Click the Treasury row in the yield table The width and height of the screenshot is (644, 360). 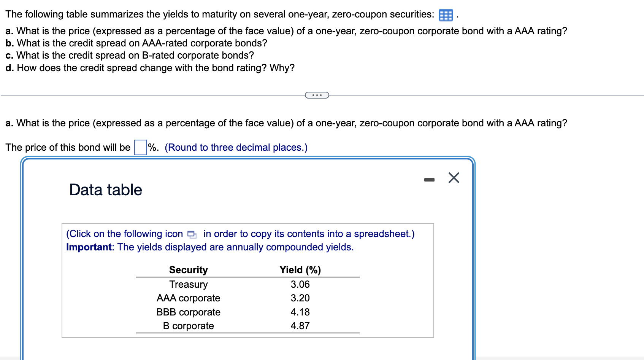click(189, 284)
